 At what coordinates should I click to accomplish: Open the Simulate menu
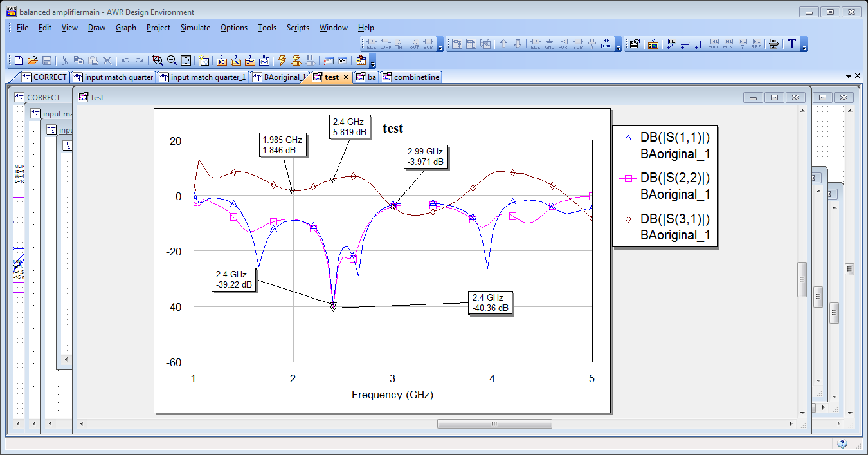point(195,28)
